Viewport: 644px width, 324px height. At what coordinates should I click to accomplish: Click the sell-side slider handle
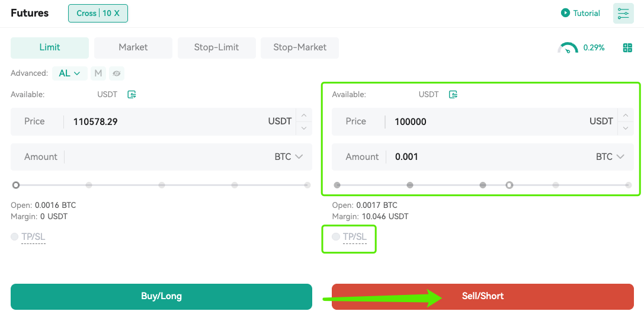pyautogui.click(x=510, y=185)
